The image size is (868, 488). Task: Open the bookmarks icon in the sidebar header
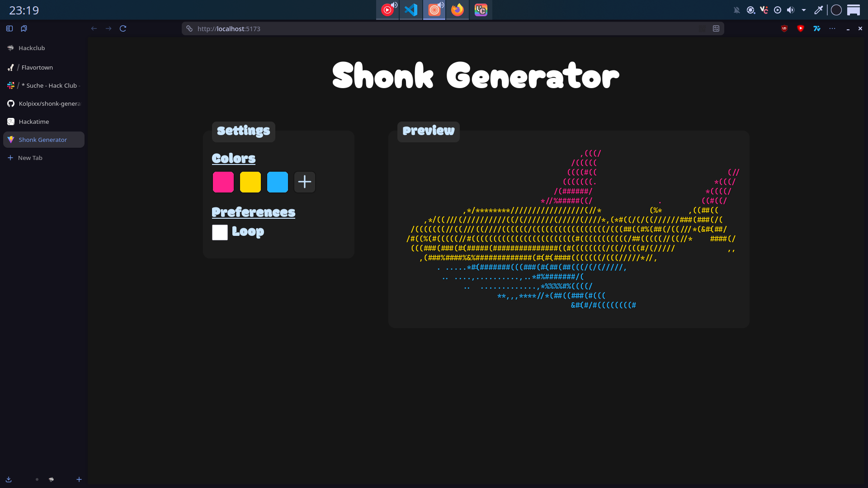click(24, 28)
